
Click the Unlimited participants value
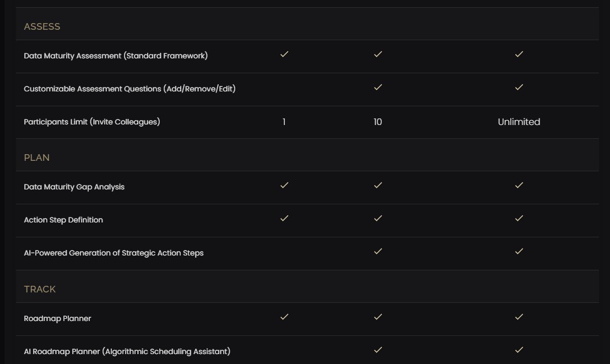click(519, 122)
